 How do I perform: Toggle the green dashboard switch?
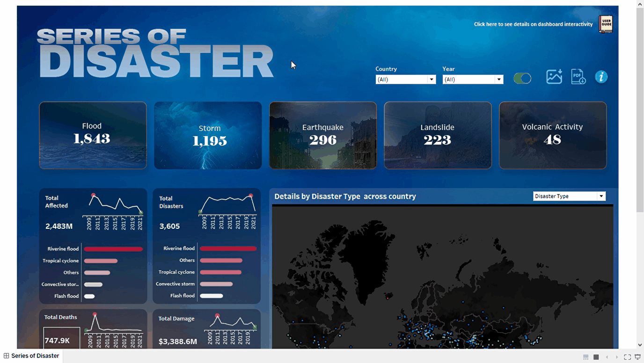click(522, 79)
